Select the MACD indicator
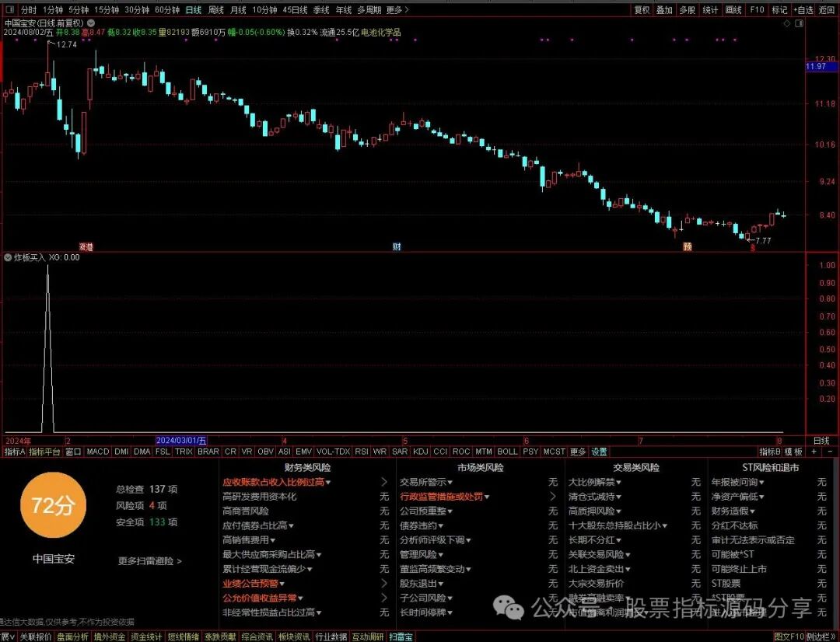 98,452
